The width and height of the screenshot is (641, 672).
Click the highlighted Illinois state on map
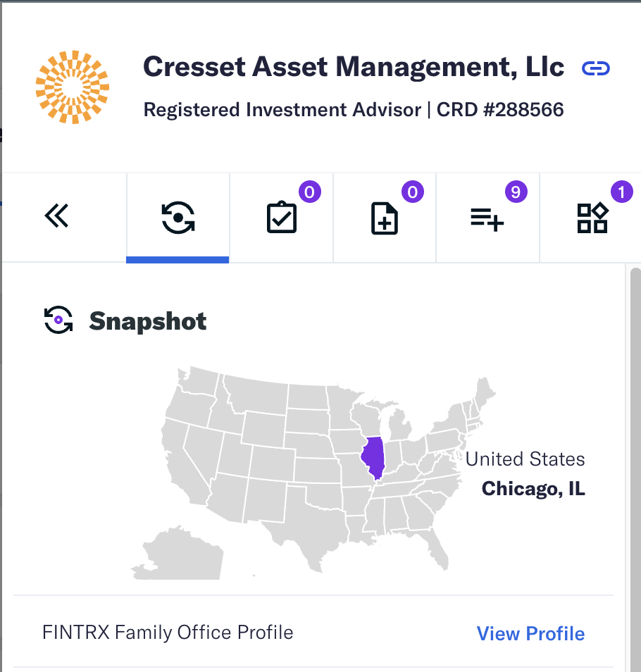(x=373, y=457)
